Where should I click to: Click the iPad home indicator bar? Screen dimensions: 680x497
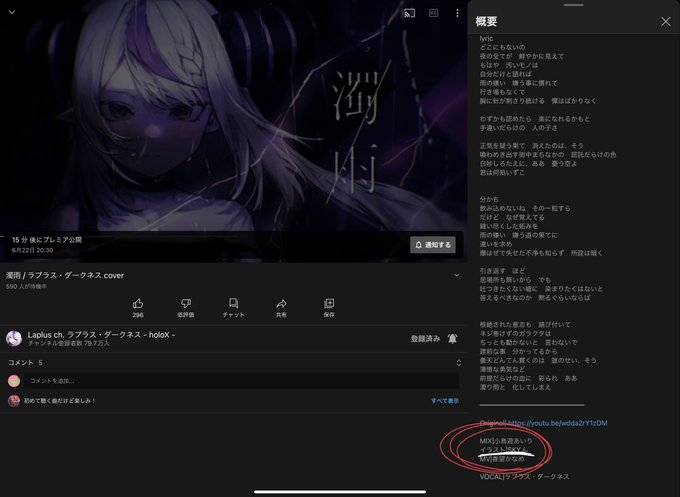pyautogui.click(x=340, y=492)
